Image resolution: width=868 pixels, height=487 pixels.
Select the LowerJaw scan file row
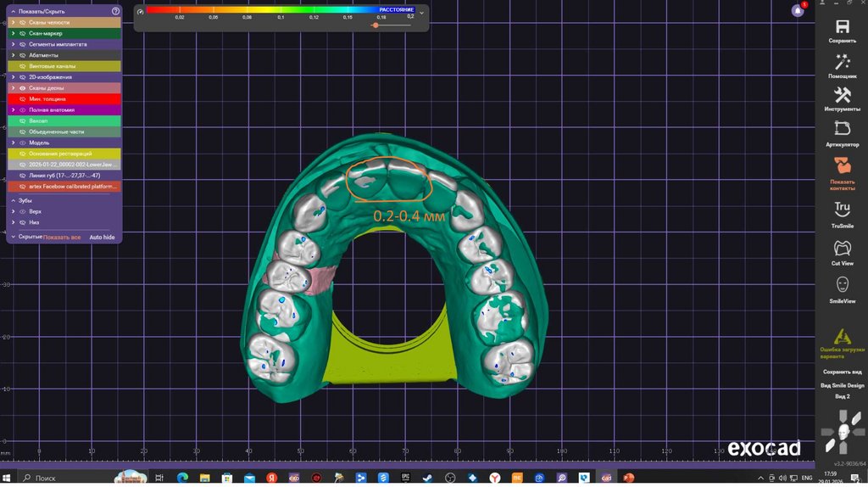tap(64, 165)
